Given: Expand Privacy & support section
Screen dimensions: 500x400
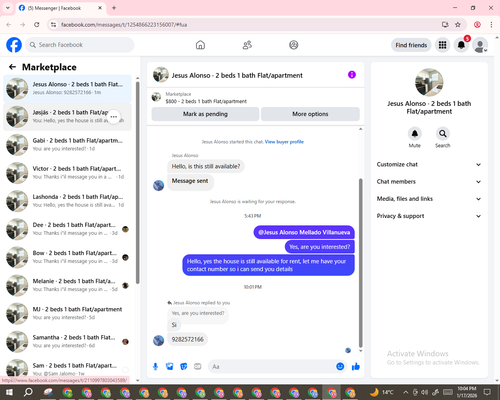Looking at the screenshot, I should (429, 216).
